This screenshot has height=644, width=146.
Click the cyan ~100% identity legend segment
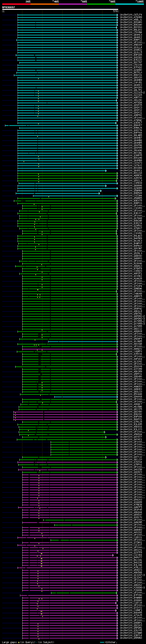(130, 4)
